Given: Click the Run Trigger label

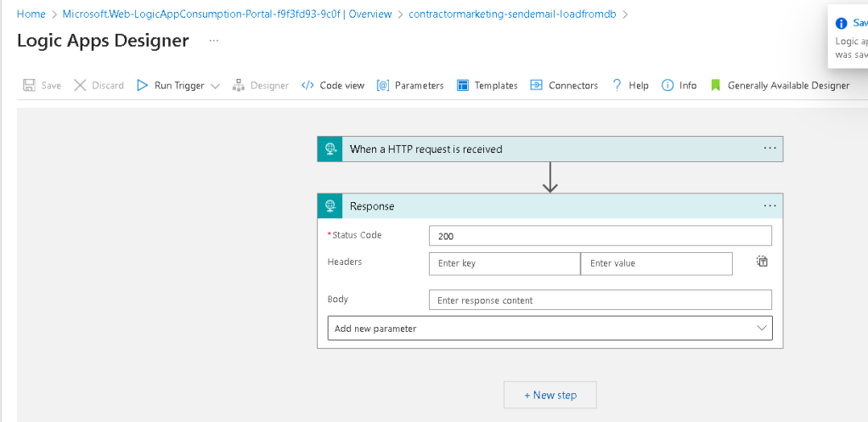Looking at the screenshot, I should (179, 86).
